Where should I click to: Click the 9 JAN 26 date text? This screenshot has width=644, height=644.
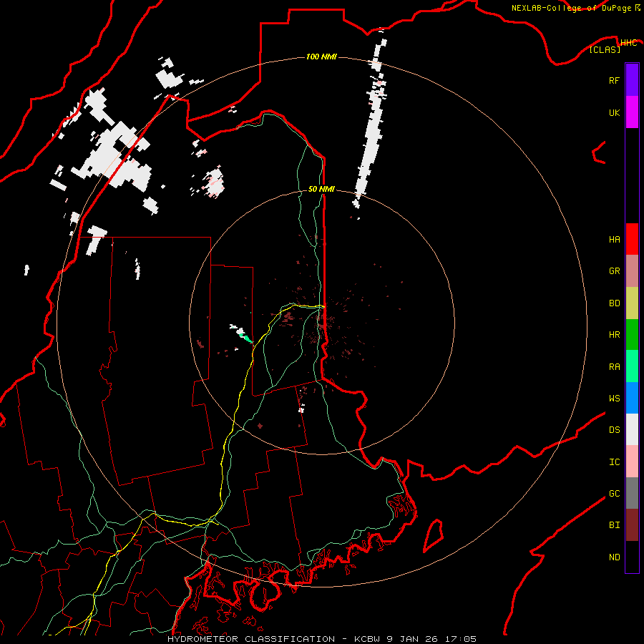pyautogui.click(x=413, y=639)
